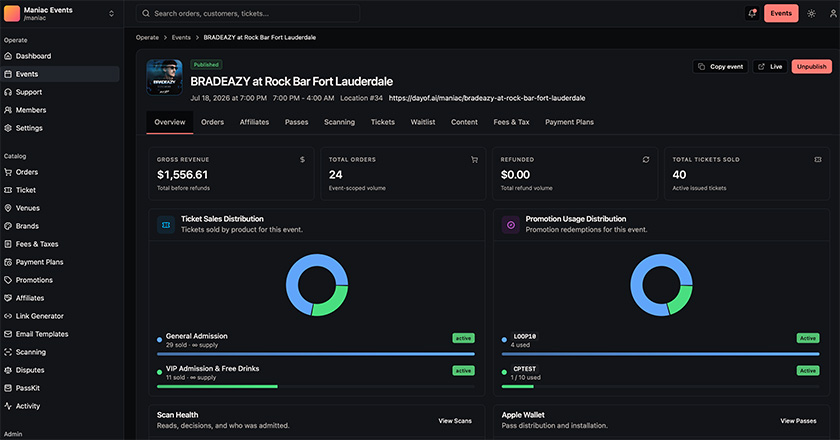Viewport: 840px width, 440px height.
Task: Click the Events button in top bar
Action: tap(781, 13)
